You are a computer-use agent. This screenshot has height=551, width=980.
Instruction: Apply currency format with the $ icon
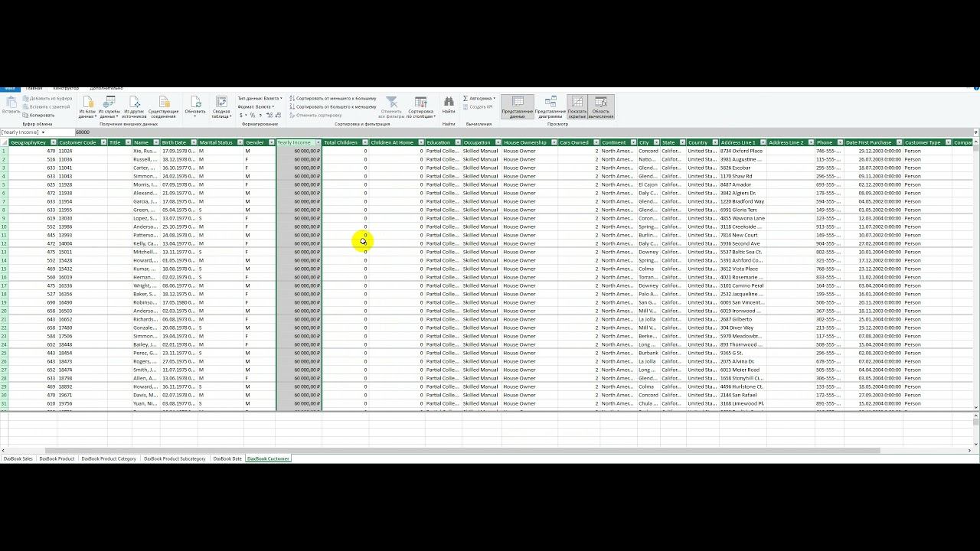[242, 116]
